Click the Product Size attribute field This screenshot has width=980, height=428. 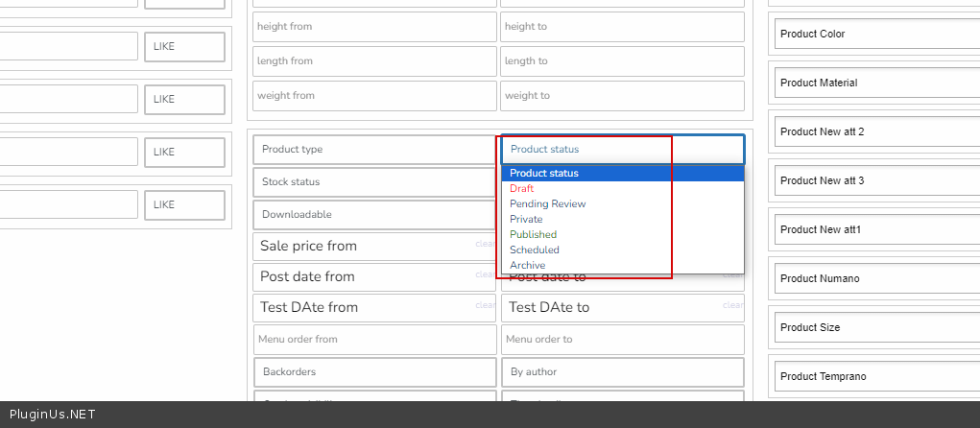(x=875, y=328)
